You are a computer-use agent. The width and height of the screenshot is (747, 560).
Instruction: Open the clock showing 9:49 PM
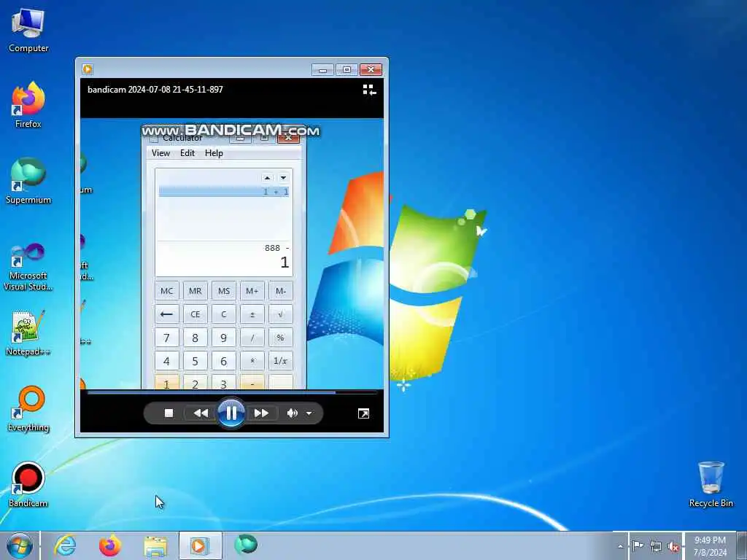[x=710, y=545]
